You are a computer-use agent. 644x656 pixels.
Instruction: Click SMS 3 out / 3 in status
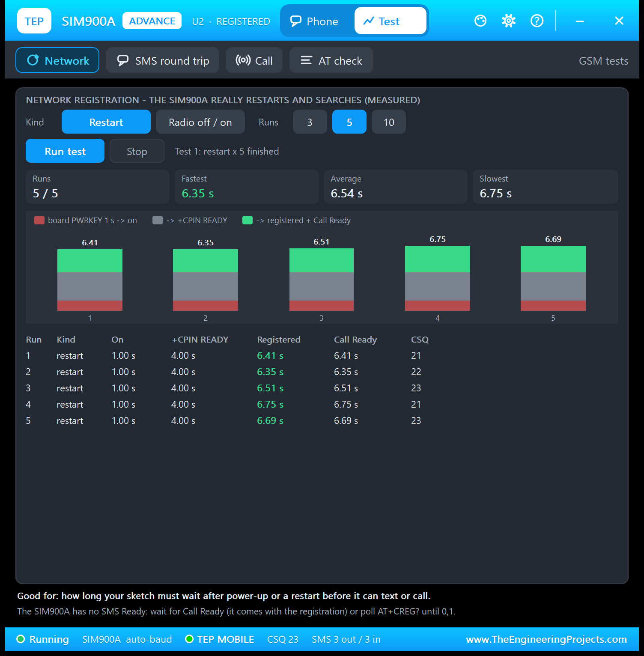coord(346,639)
